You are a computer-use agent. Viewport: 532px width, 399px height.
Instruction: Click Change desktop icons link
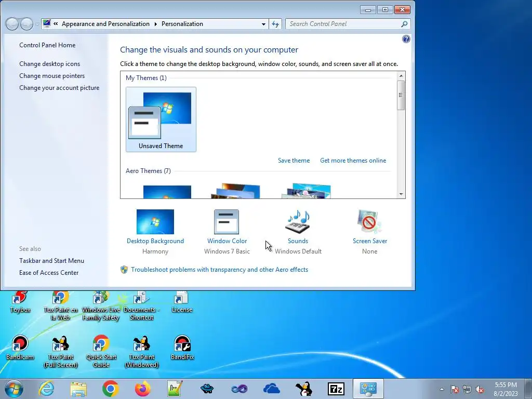pyautogui.click(x=49, y=64)
